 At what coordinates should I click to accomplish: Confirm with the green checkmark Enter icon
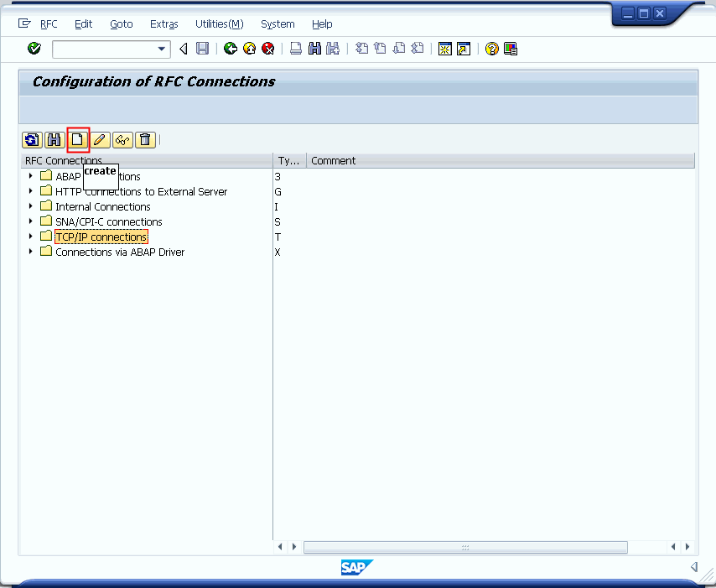(x=32, y=48)
